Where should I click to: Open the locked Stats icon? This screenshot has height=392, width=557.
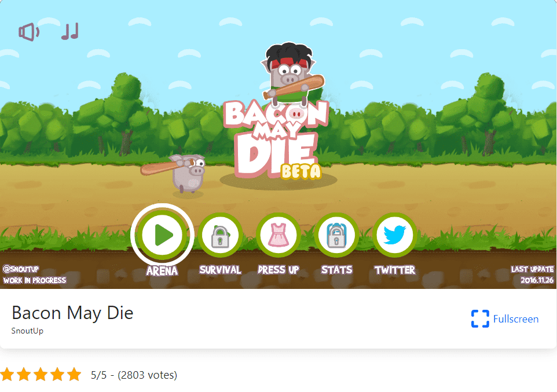(336, 235)
